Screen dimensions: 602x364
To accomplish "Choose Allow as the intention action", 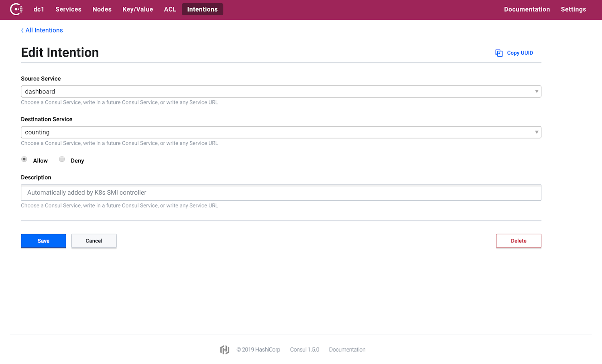I will point(24,159).
